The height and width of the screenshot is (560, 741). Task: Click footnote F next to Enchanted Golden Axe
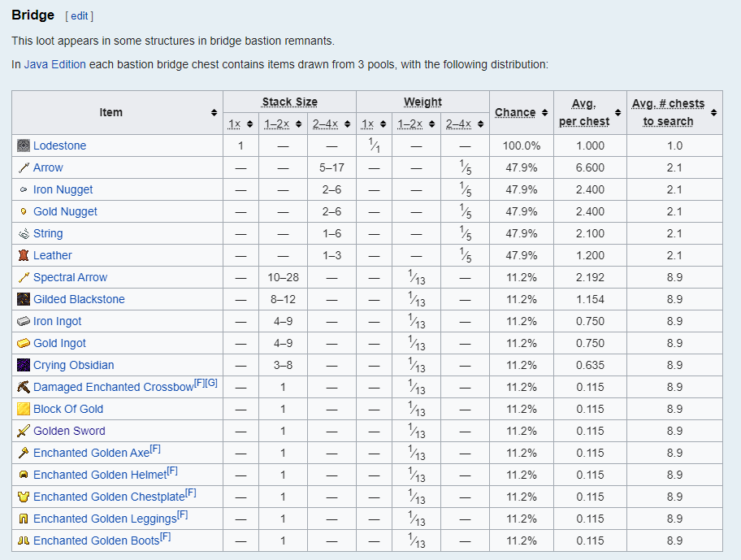(x=154, y=449)
